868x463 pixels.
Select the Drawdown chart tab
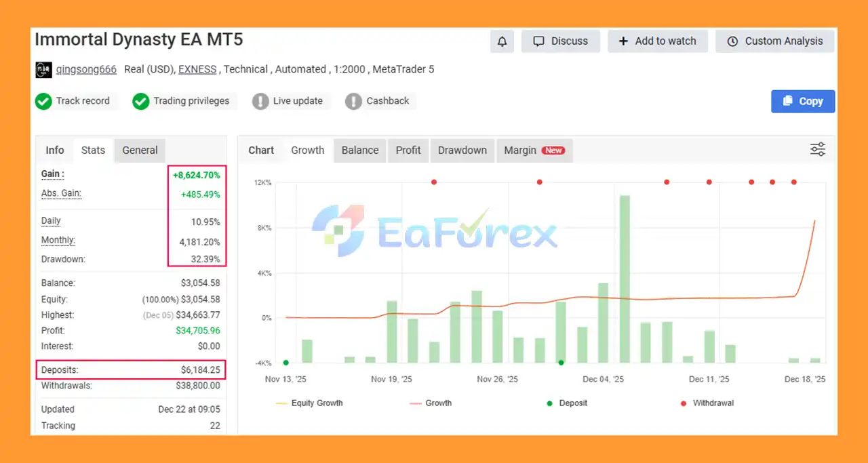coord(462,150)
